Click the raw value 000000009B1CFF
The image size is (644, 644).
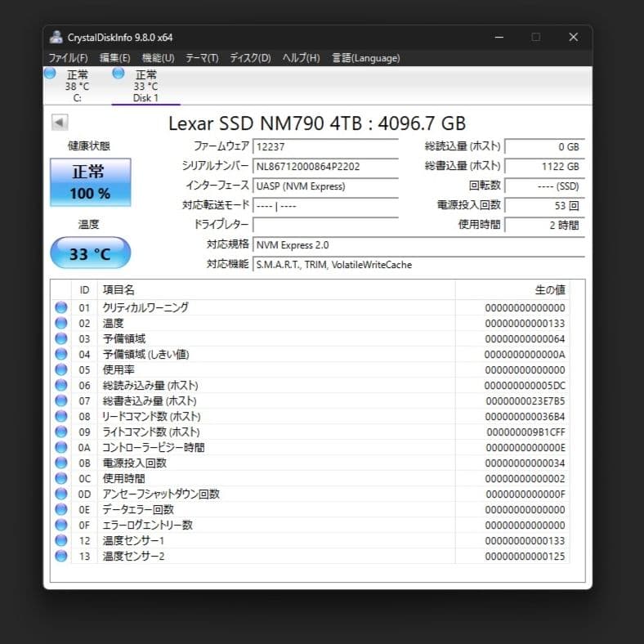point(525,432)
